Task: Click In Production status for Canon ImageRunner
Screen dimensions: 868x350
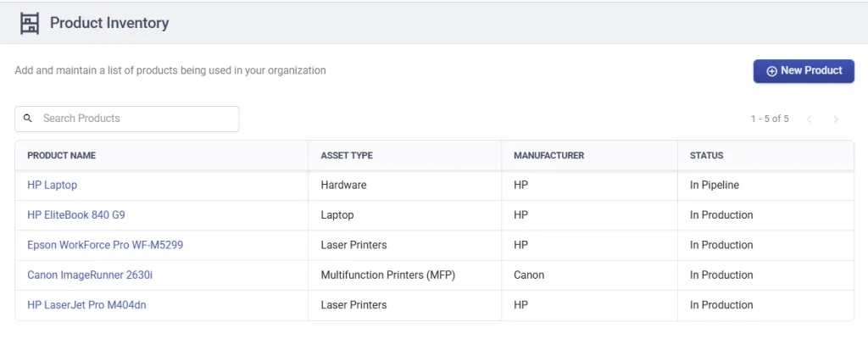Action: [721, 275]
